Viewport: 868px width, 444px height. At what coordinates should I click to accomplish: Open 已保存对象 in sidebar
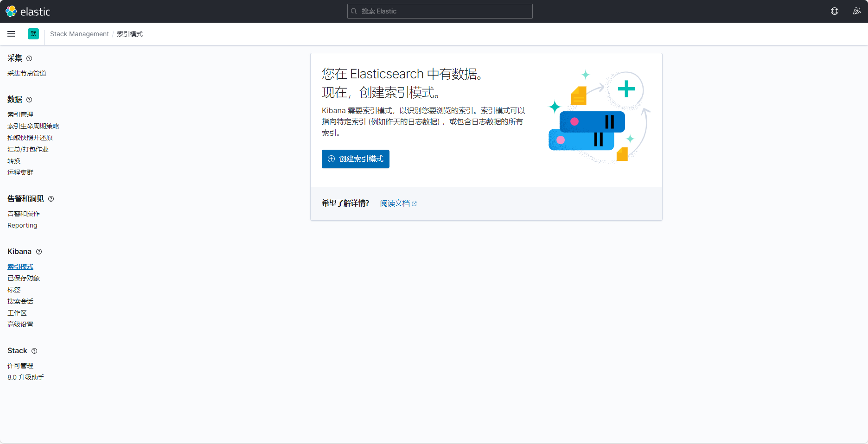24,278
